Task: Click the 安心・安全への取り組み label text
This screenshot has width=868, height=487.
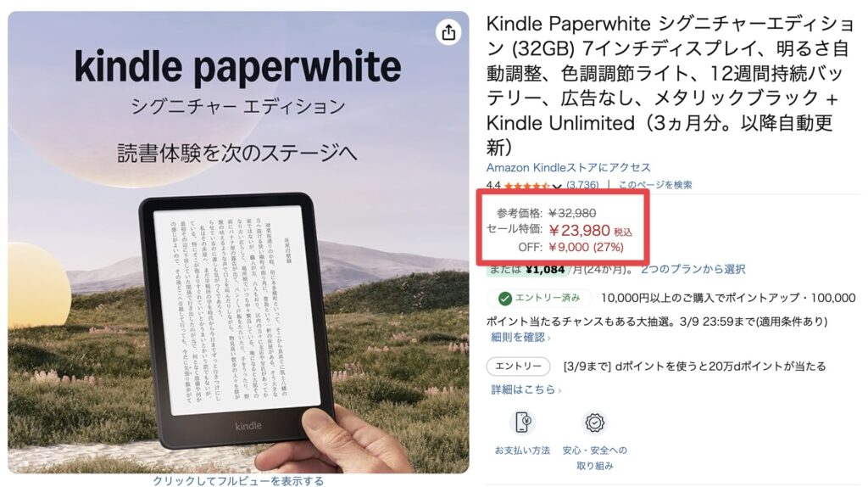Action: (x=594, y=458)
